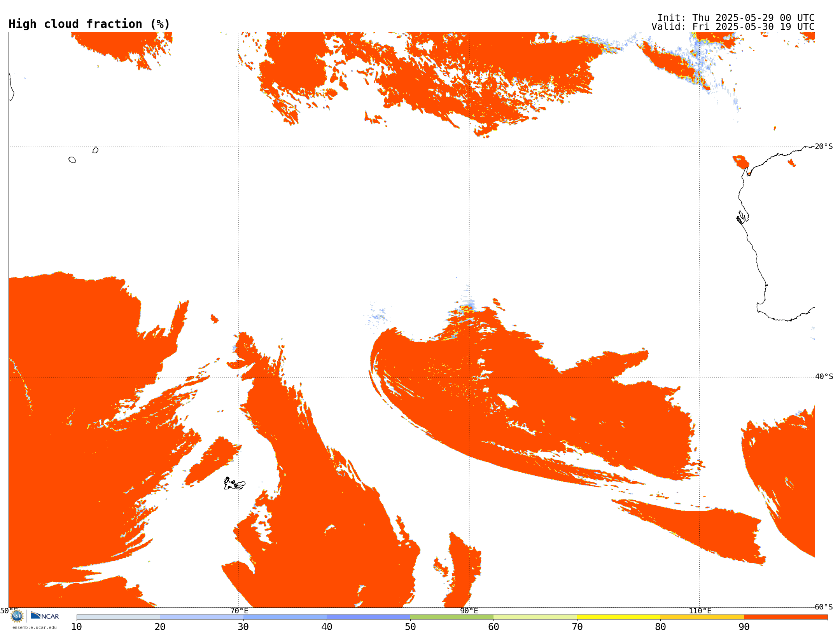Click the 70°E longitude label
The image size is (840, 632).
pos(239,611)
